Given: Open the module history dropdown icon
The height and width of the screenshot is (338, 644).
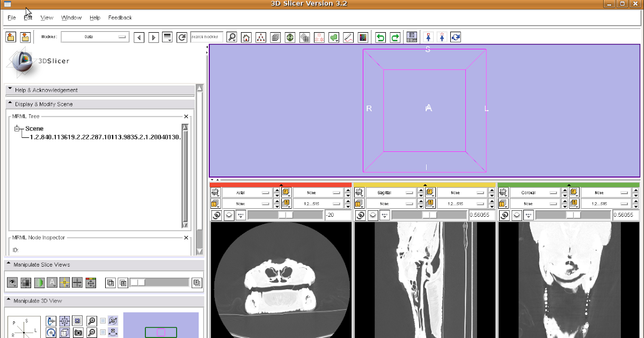Looking at the screenshot, I should tap(168, 38).
